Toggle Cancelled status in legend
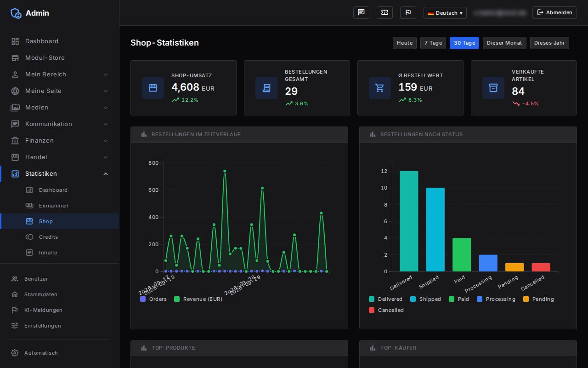 click(386, 310)
